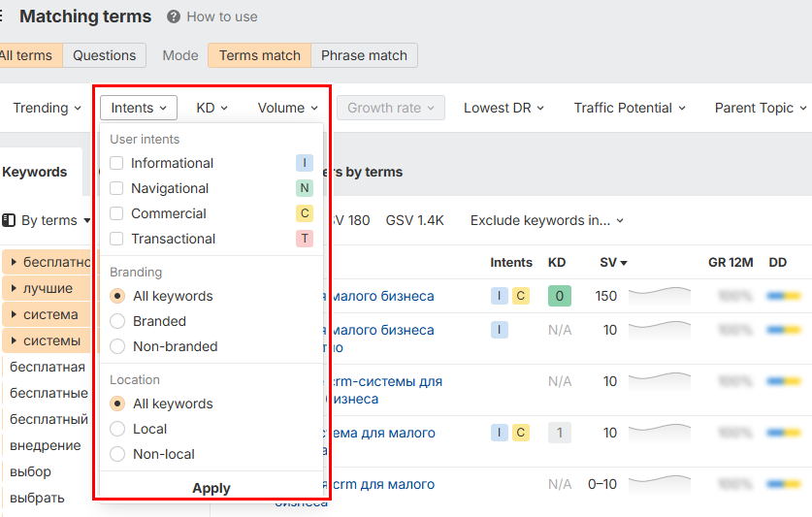Image resolution: width=812 pixels, height=517 pixels.
Task: Open the Parent Topic filter dropdown
Action: (761, 108)
